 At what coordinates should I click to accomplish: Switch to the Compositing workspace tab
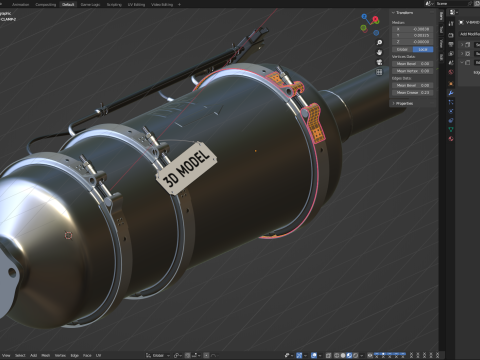(46, 5)
